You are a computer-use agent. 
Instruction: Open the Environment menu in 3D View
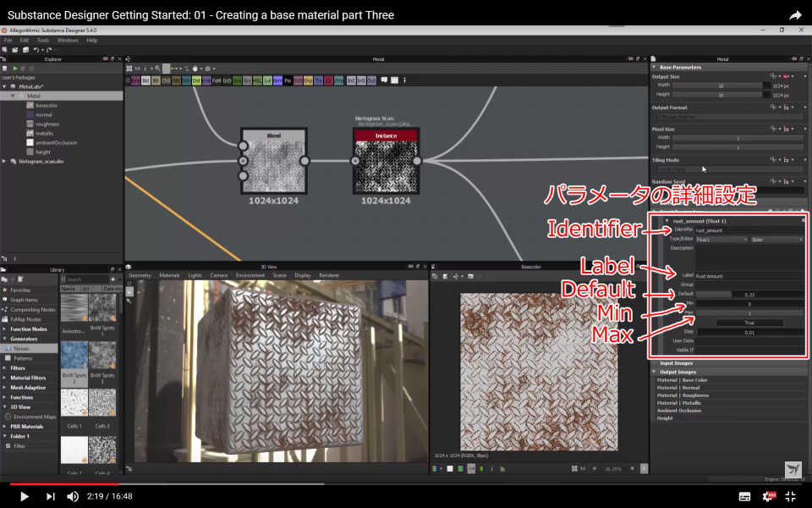click(x=250, y=276)
